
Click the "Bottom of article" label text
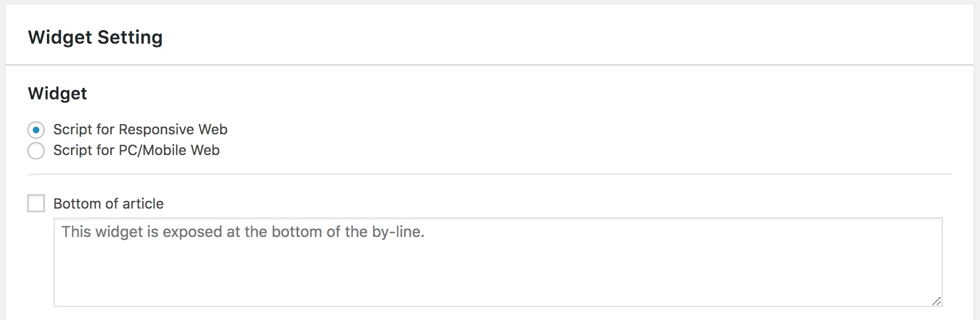pyautogui.click(x=108, y=204)
